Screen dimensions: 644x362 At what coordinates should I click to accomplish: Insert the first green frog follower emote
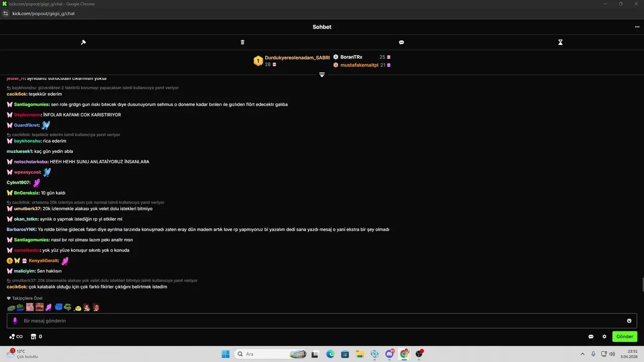[x=11, y=307]
